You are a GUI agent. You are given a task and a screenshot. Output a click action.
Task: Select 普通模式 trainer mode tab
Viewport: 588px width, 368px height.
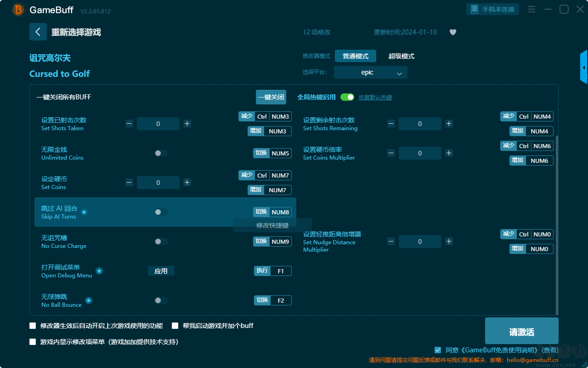pyautogui.click(x=356, y=56)
